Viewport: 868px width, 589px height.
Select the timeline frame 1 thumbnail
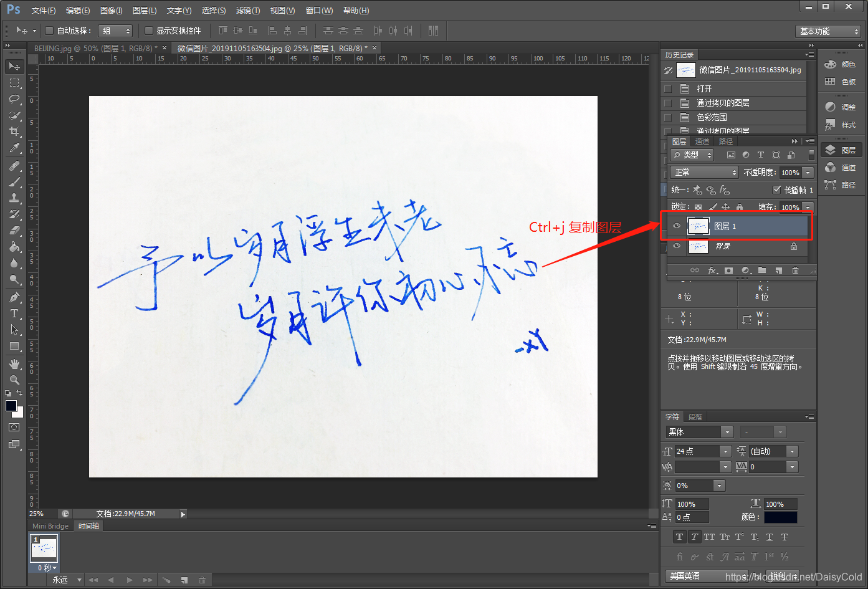click(x=44, y=548)
